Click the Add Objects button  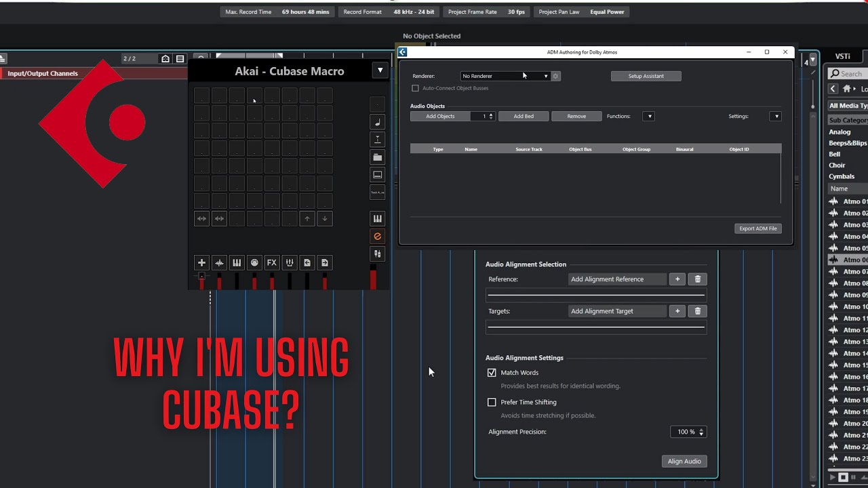click(440, 117)
